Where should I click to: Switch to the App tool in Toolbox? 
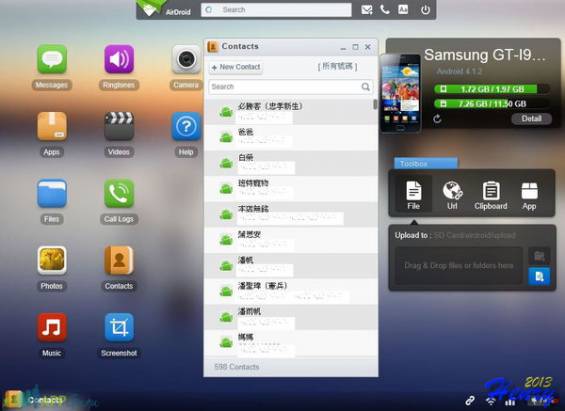pyautogui.click(x=529, y=196)
